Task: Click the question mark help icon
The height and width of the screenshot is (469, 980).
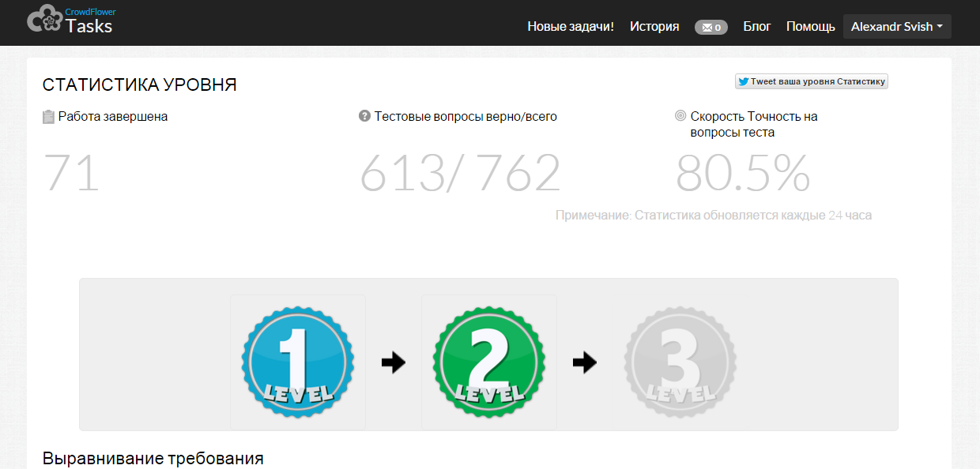Action: point(364,116)
